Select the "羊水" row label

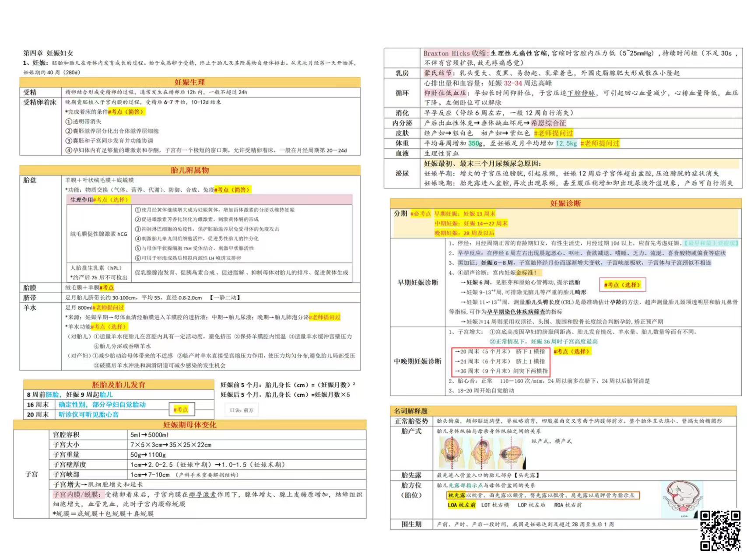point(30,308)
